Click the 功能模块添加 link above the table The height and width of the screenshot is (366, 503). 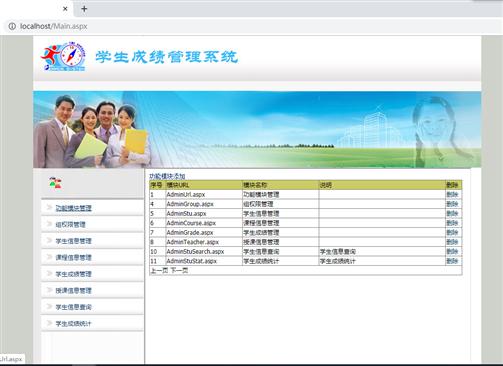click(x=167, y=176)
